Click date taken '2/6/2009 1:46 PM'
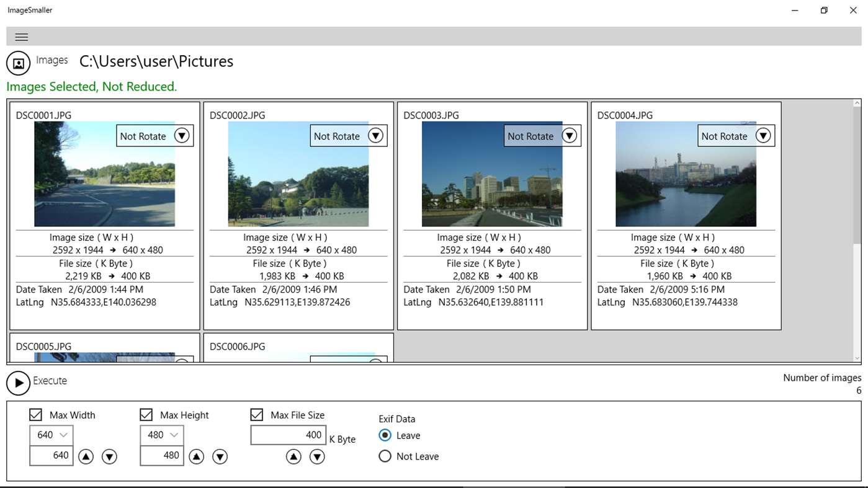 pos(300,290)
